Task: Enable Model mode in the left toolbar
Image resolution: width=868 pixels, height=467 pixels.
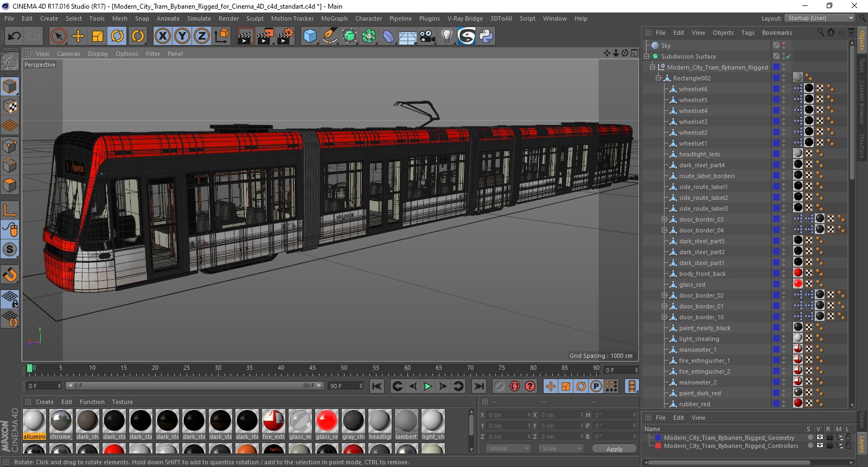Action: tap(10, 86)
